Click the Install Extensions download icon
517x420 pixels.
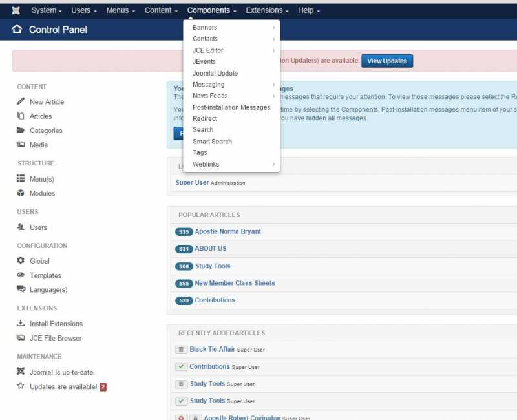[21, 323]
